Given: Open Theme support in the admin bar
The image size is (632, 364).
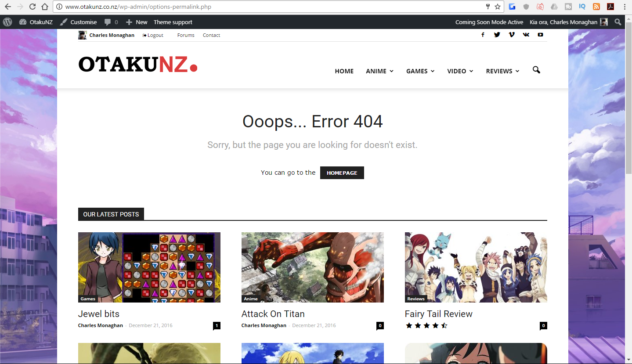Looking at the screenshot, I should 173,22.
